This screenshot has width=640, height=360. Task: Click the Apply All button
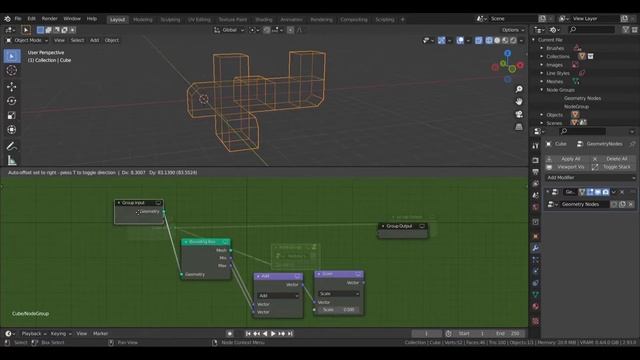point(567,159)
